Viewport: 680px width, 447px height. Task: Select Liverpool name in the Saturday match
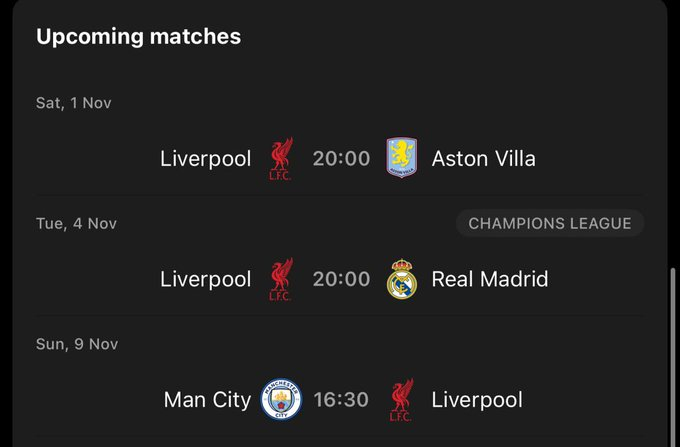pyautogui.click(x=205, y=159)
